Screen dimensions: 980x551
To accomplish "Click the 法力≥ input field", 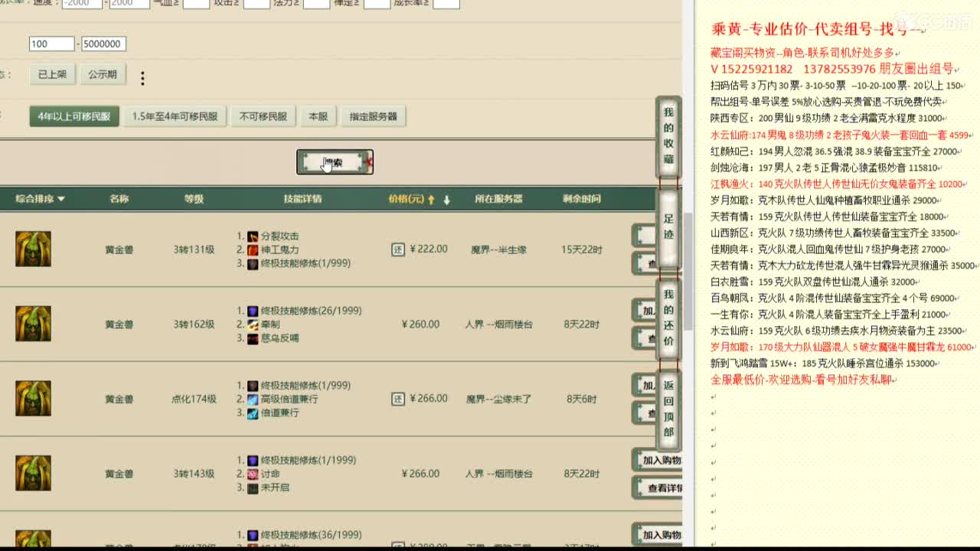I will tap(317, 4).
